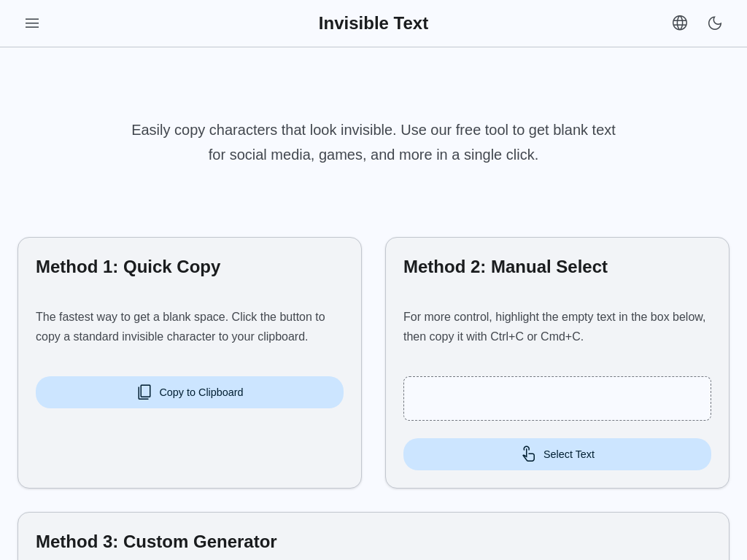
Task: Click the copy icon on Copy to Clipboard
Action: tap(144, 392)
